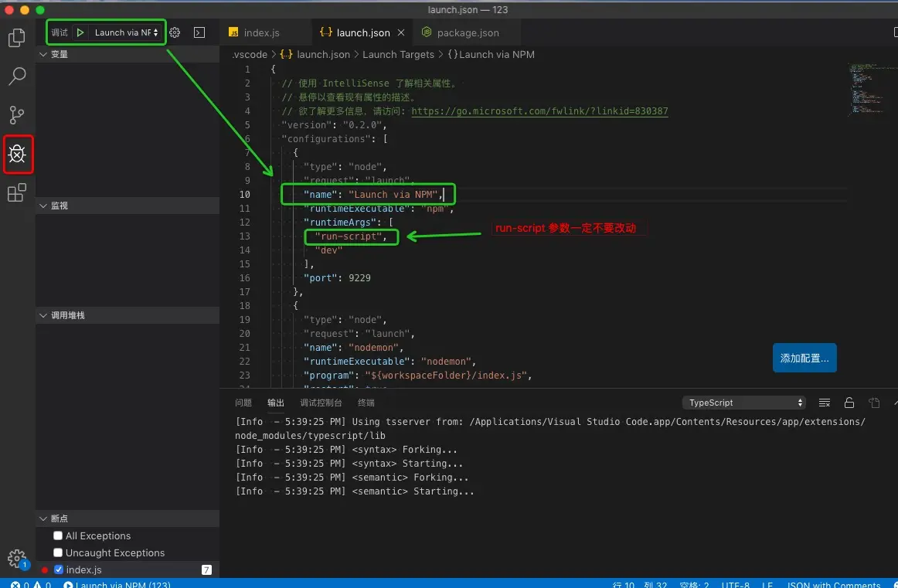Toggle output scroll lock icon
Image resolution: width=898 pixels, height=588 pixels.
click(849, 403)
